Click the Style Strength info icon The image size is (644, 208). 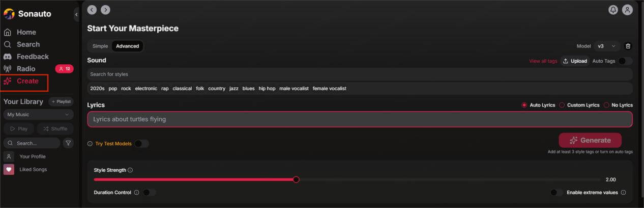tap(130, 170)
